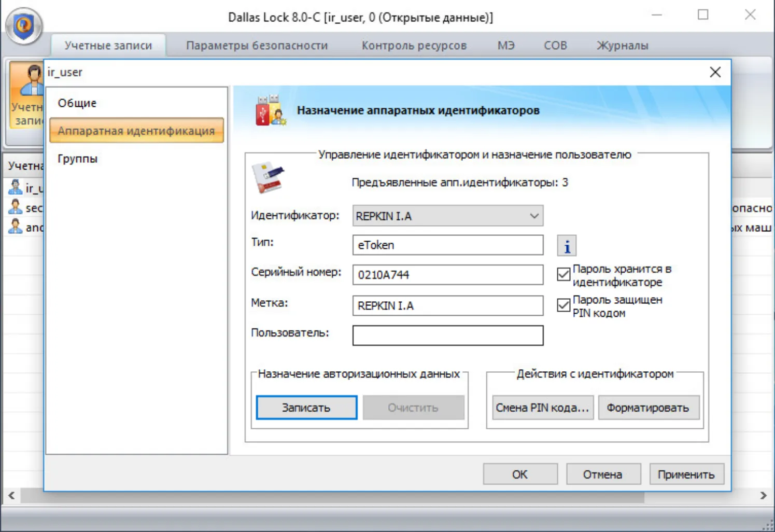Click the Очистить button
The width and height of the screenshot is (775, 532).
point(413,408)
